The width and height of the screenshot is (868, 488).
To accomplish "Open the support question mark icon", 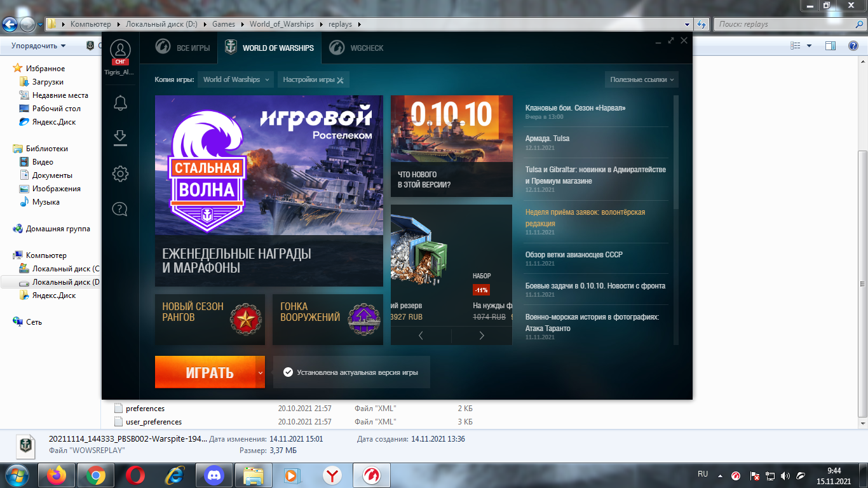I will (x=120, y=208).
